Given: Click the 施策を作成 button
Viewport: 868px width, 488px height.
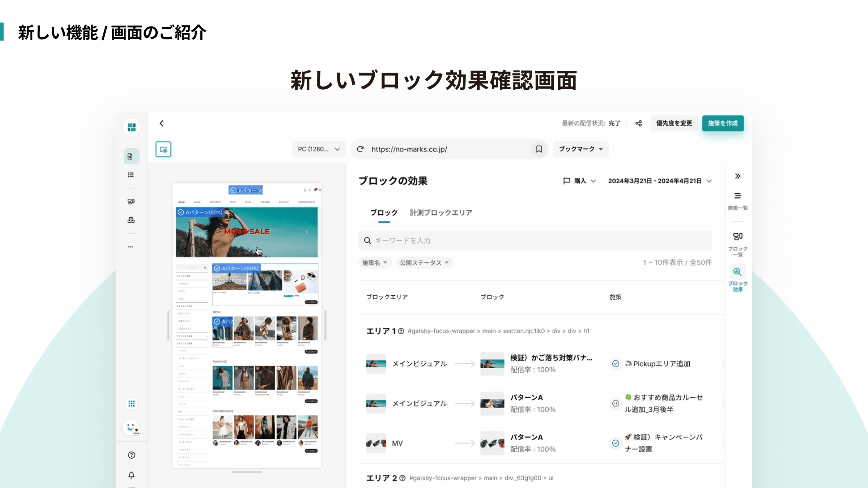Looking at the screenshot, I should point(723,123).
